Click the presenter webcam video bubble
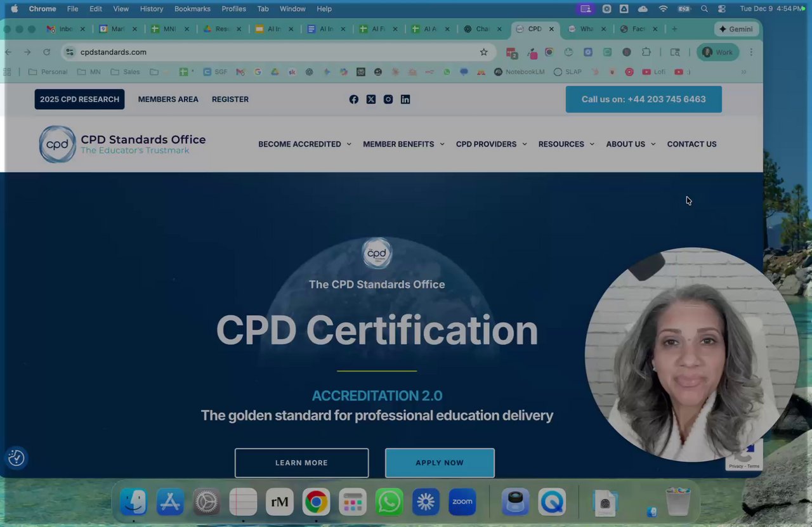Image resolution: width=812 pixels, height=527 pixels. pyautogui.click(x=692, y=355)
